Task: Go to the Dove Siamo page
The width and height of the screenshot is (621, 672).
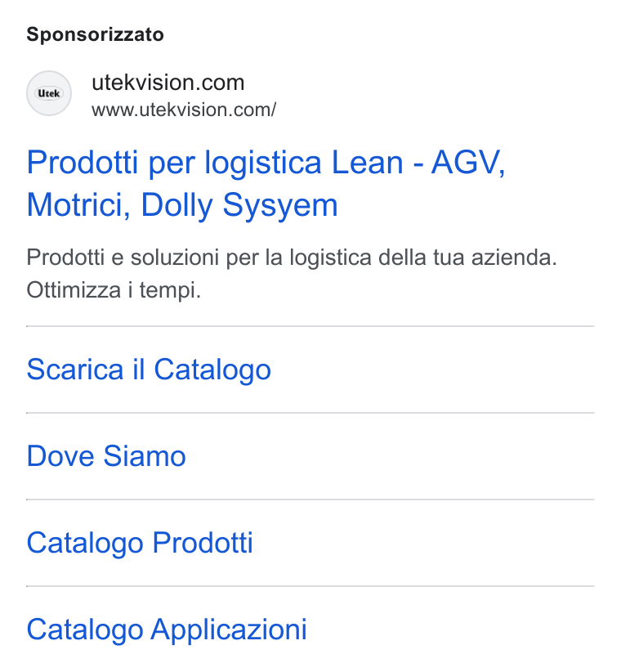Action: 106,455
